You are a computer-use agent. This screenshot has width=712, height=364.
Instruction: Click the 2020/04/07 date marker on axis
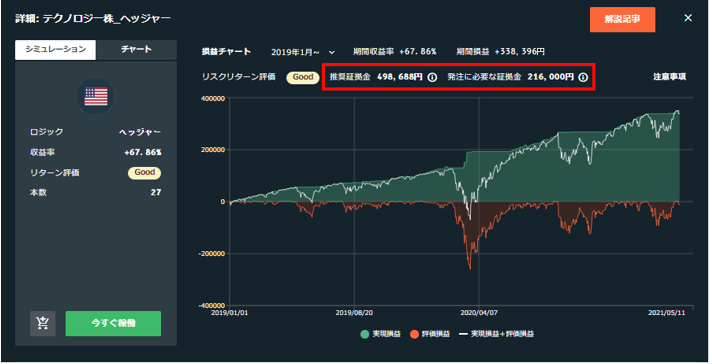click(x=479, y=313)
